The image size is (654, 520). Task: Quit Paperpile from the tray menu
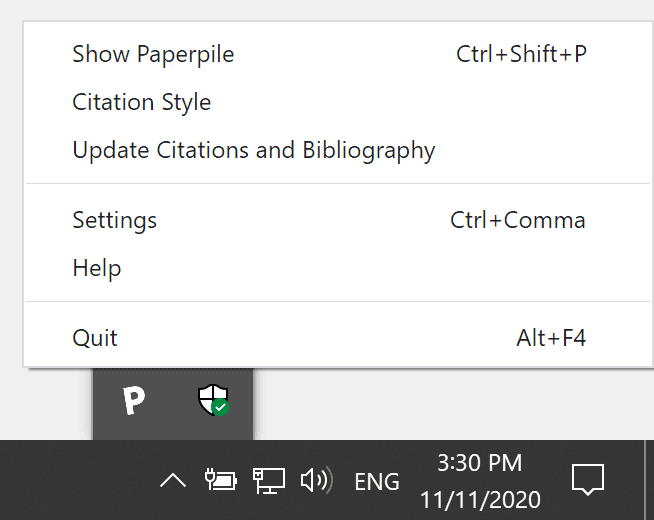click(95, 338)
